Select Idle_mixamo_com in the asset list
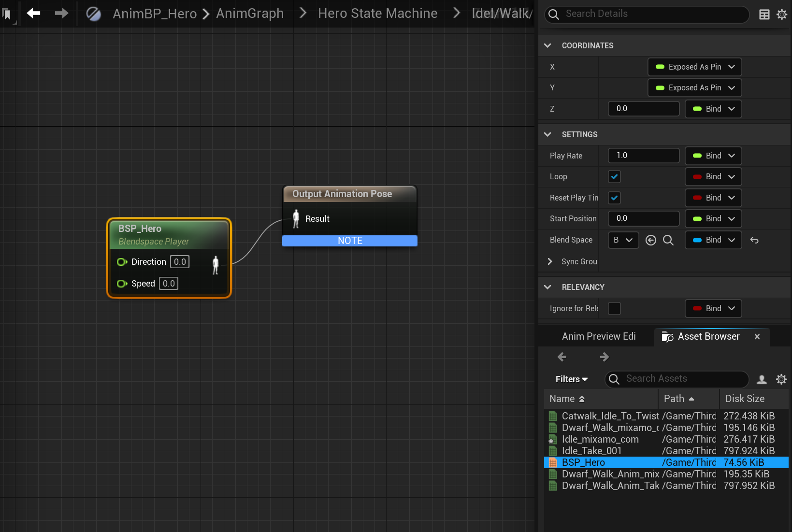 click(x=600, y=439)
